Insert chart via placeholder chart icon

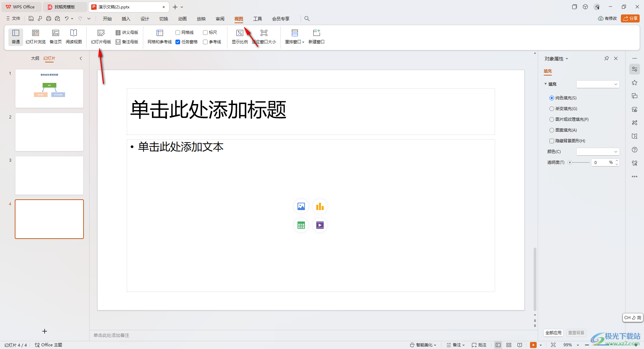(320, 206)
